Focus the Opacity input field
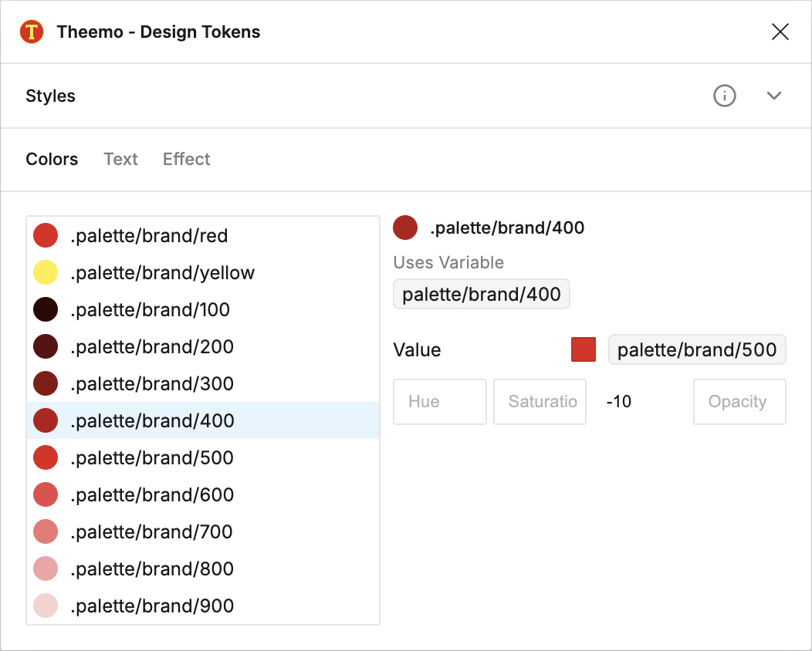 (739, 402)
